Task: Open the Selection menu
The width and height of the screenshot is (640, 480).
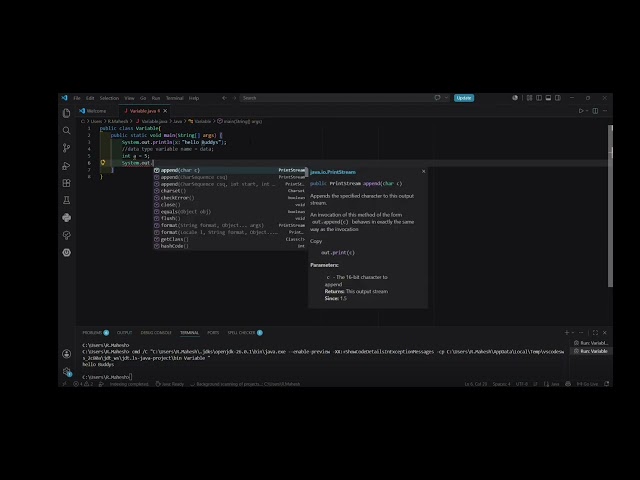Action: tap(109, 98)
